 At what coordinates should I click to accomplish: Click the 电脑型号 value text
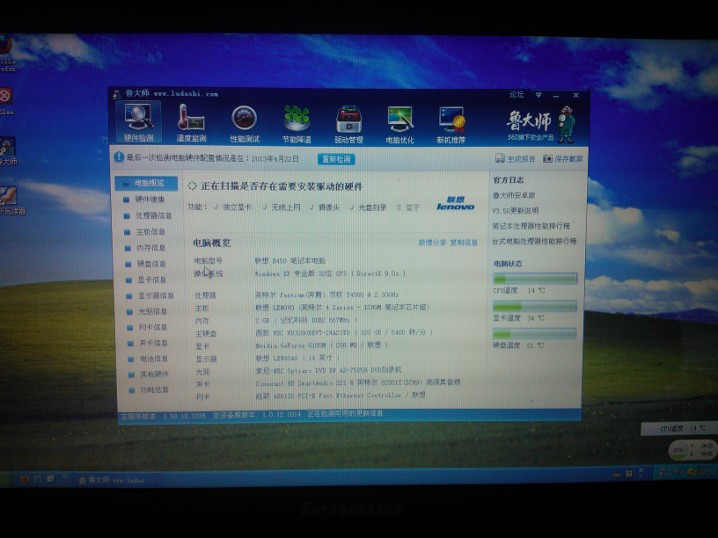pos(290,261)
